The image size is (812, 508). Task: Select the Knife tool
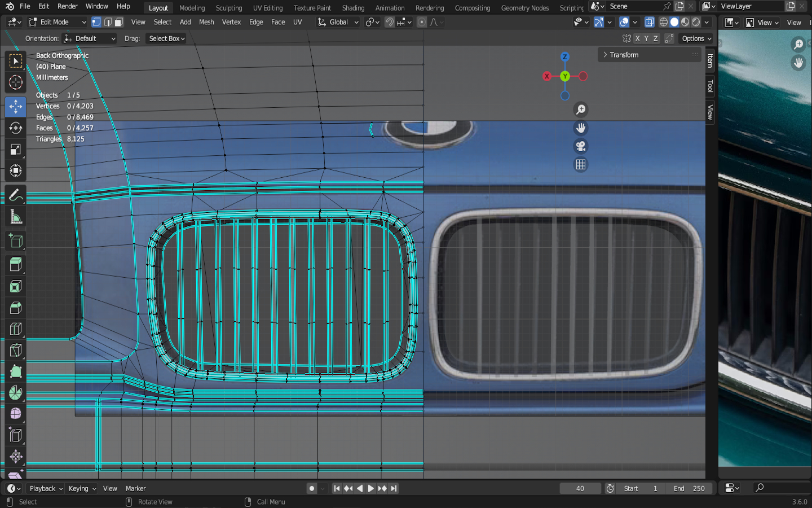(x=15, y=351)
